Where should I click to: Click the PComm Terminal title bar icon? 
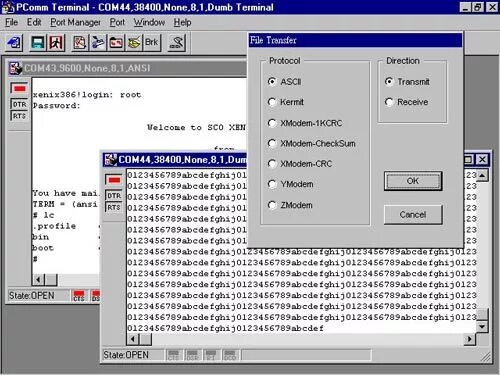pos(7,7)
